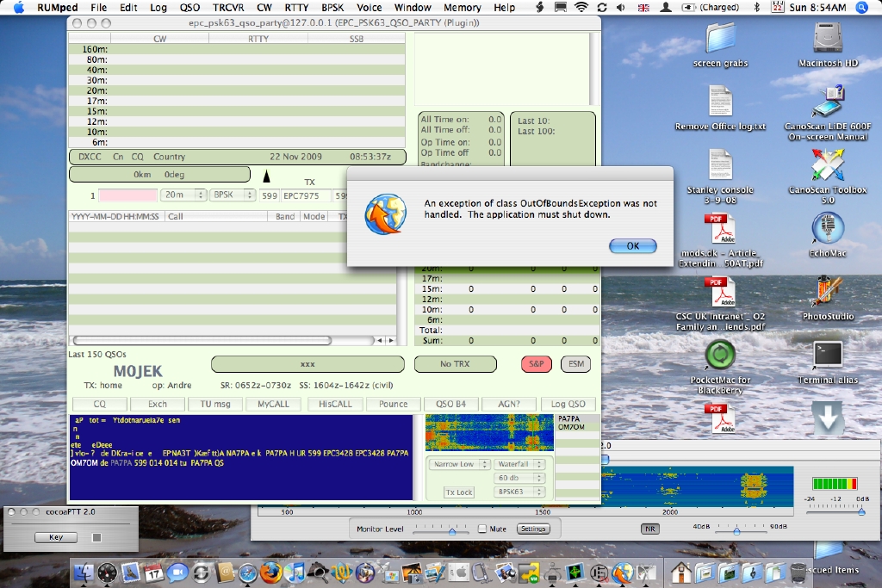Adjust the Monitor Level slider
The height and width of the screenshot is (588, 882).
pyautogui.click(x=451, y=531)
